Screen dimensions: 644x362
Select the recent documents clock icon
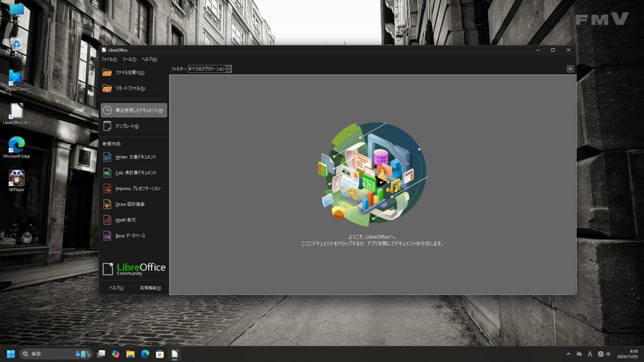107,110
